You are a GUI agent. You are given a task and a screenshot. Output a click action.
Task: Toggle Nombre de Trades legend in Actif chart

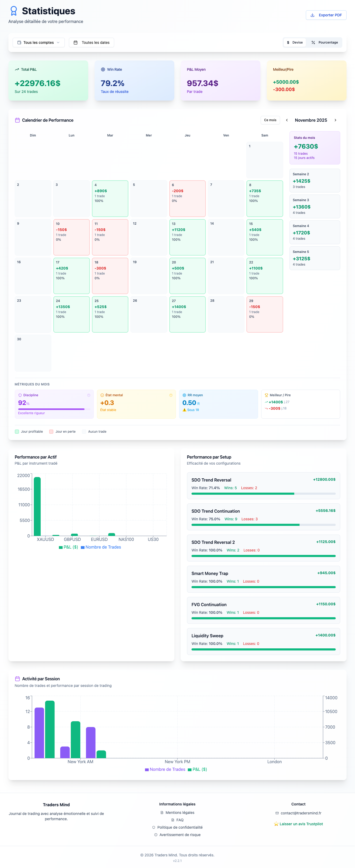(101, 547)
